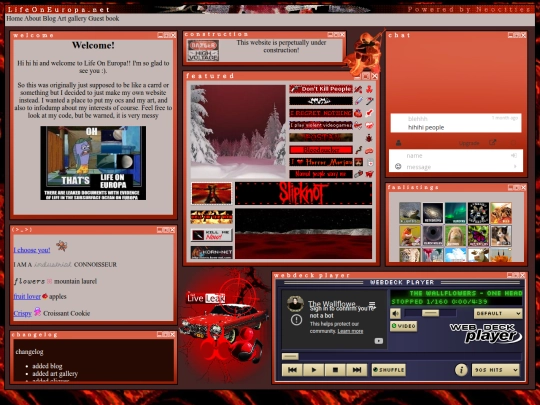The height and width of the screenshot is (405, 540).
Task: Click 'Normal people scare me' blinkie
Action: 321,174
